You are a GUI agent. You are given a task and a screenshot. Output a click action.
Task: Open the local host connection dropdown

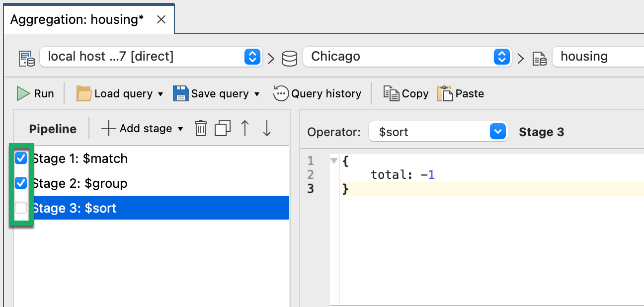tap(252, 57)
